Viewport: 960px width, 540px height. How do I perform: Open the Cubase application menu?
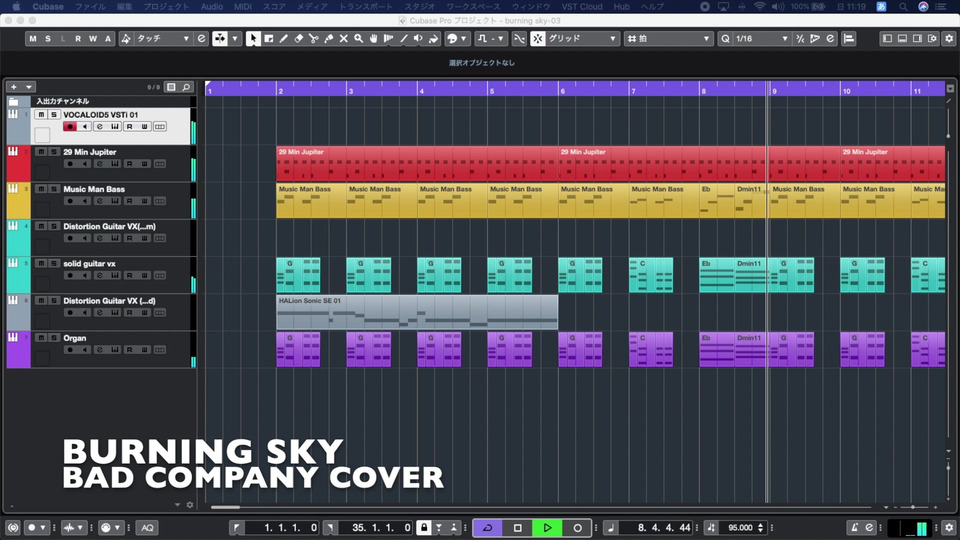48,7
